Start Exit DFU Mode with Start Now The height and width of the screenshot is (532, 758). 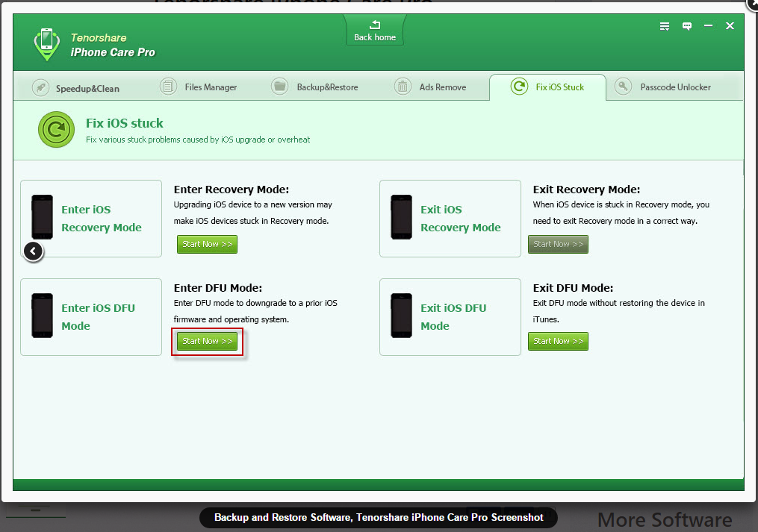point(558,341)
